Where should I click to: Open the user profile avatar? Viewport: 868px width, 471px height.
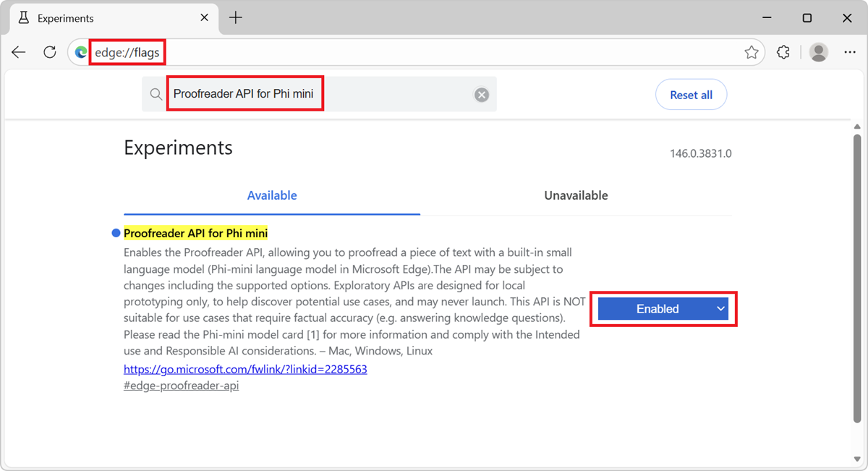click(819, 52)
